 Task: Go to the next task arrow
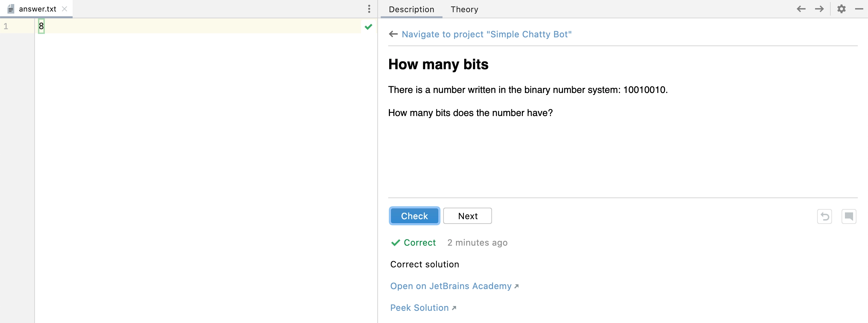819,9
